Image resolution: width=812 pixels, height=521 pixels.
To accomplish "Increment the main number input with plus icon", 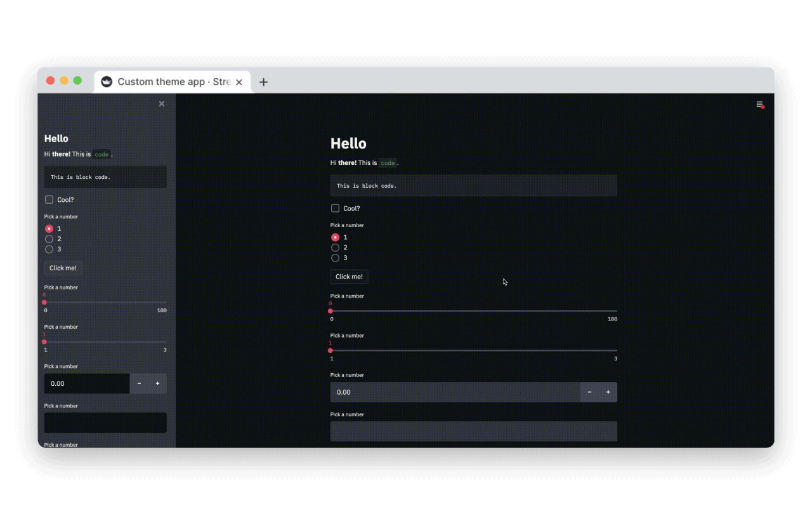I will point(608,392).
